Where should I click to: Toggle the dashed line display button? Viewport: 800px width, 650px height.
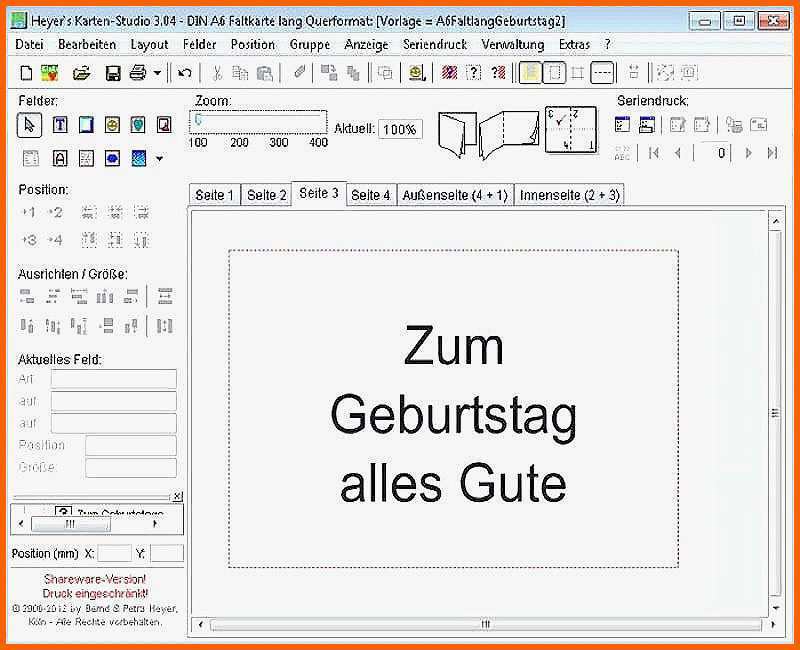pyautogui.click(x=603, y=73)
